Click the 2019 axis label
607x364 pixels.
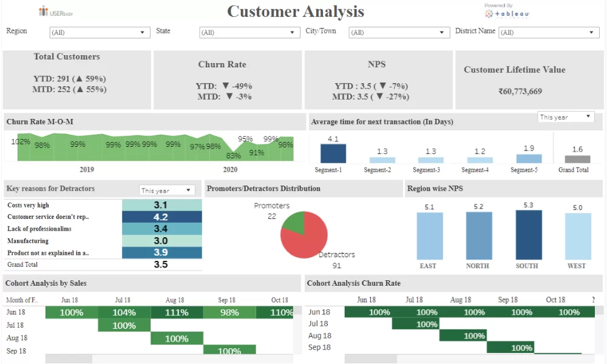coord(87,169)
